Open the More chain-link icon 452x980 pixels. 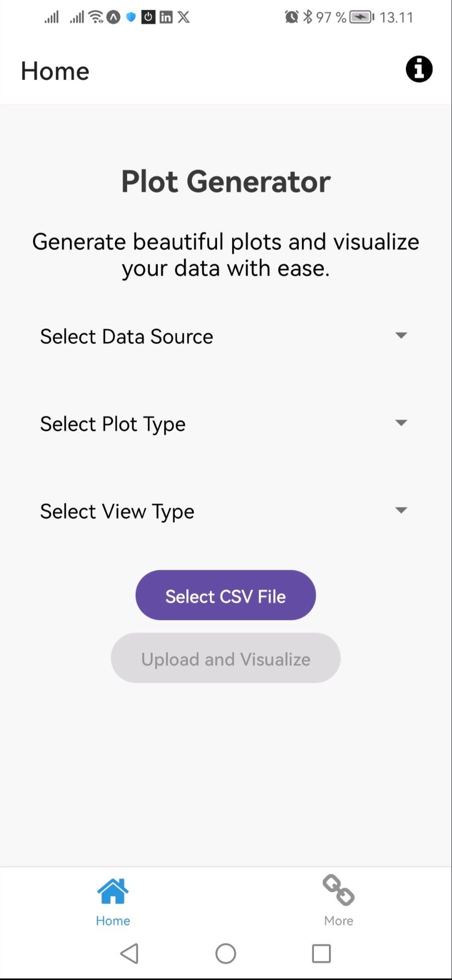338,890
